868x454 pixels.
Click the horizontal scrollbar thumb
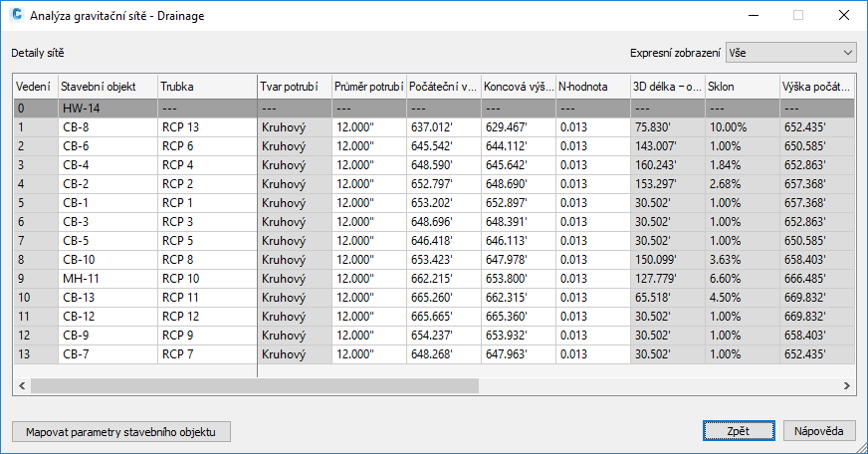[x=255, y=386]
